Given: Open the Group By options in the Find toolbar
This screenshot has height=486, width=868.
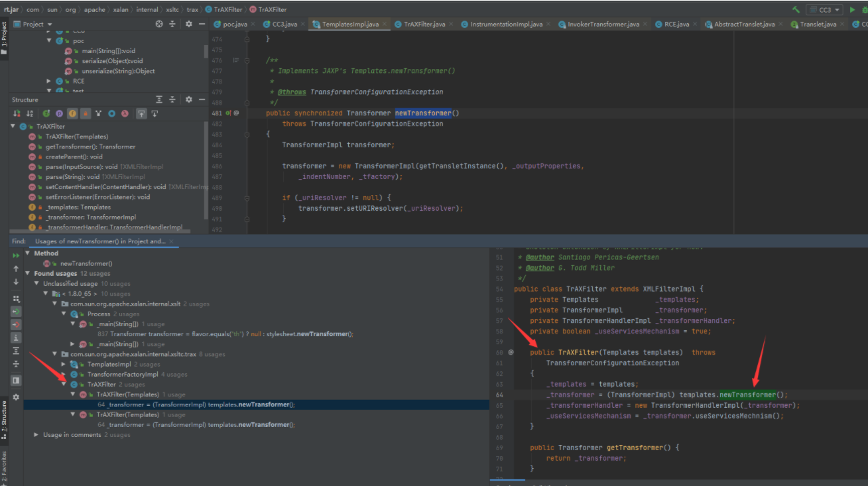Looking at the screenshot, I should click(x=16, y=298).
